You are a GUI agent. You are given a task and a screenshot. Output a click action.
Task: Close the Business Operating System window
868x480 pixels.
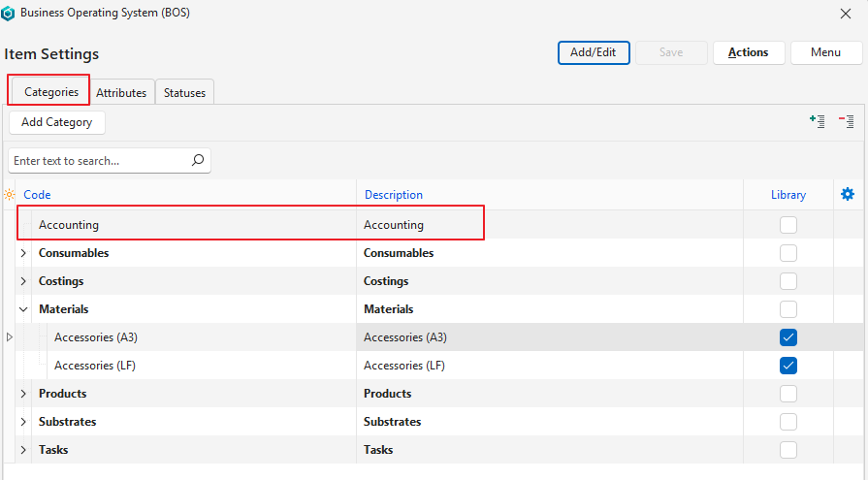[845, 14]
